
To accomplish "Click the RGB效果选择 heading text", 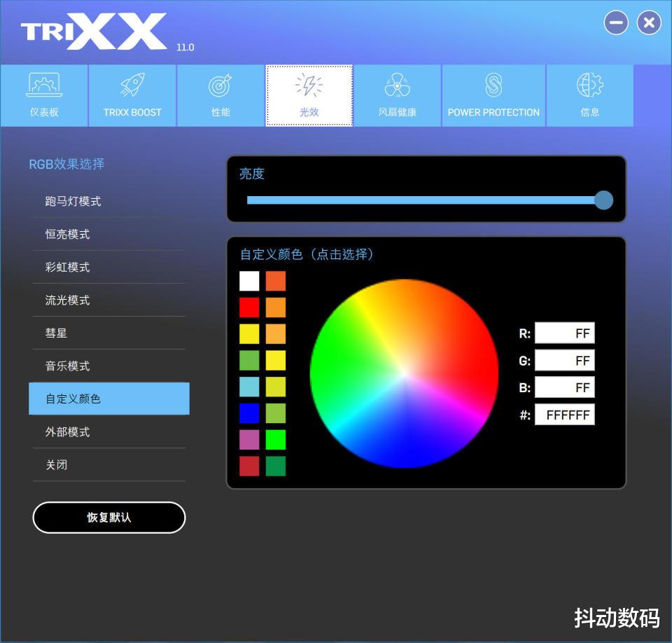I will coord(66,164).
